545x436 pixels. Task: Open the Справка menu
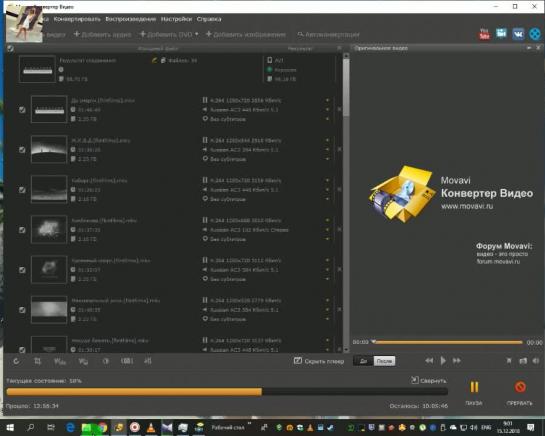click(x=209, y=19)
